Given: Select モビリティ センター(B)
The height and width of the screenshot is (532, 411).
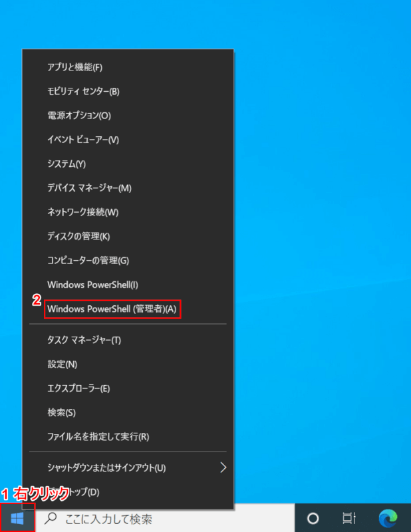Looking at the screenshot, I should click(x=128, y=91).
